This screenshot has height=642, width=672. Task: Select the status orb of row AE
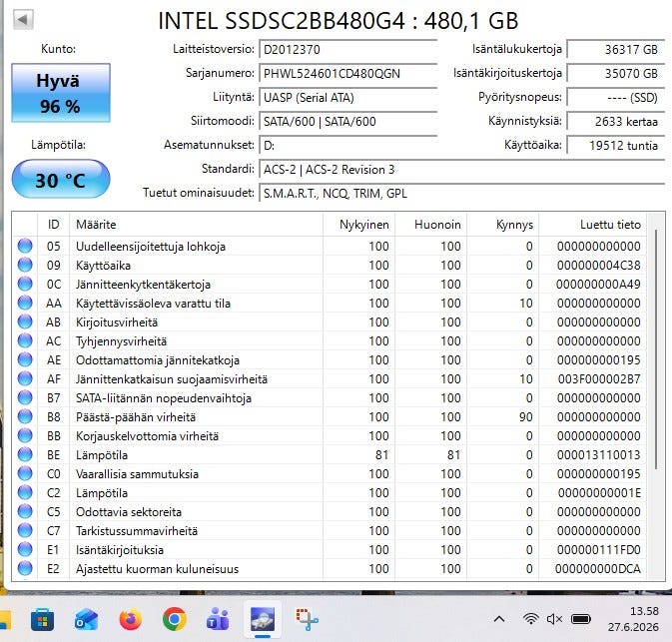[25, 359]
